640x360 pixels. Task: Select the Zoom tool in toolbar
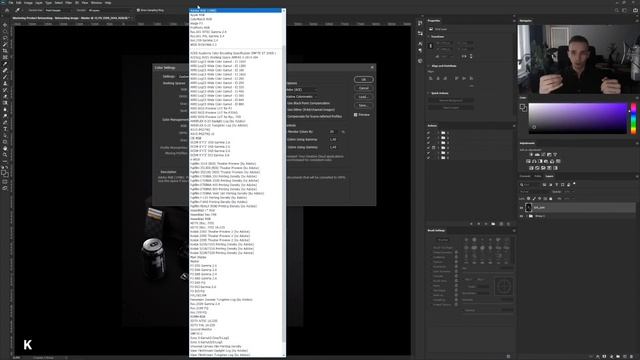coord(5,155)
